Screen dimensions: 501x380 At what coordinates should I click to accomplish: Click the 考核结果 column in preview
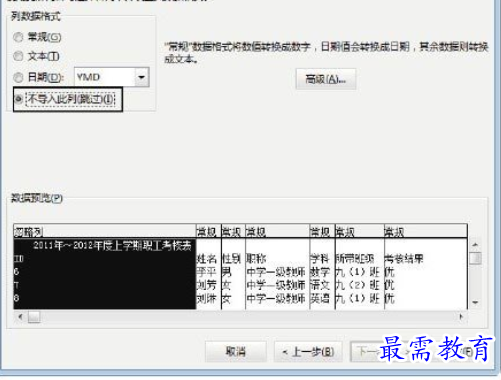click(x=404, y=259)
